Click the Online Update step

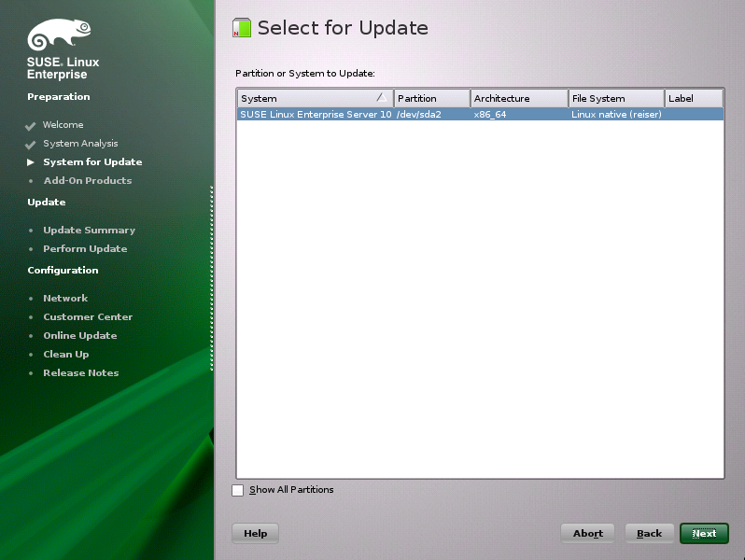80,335
